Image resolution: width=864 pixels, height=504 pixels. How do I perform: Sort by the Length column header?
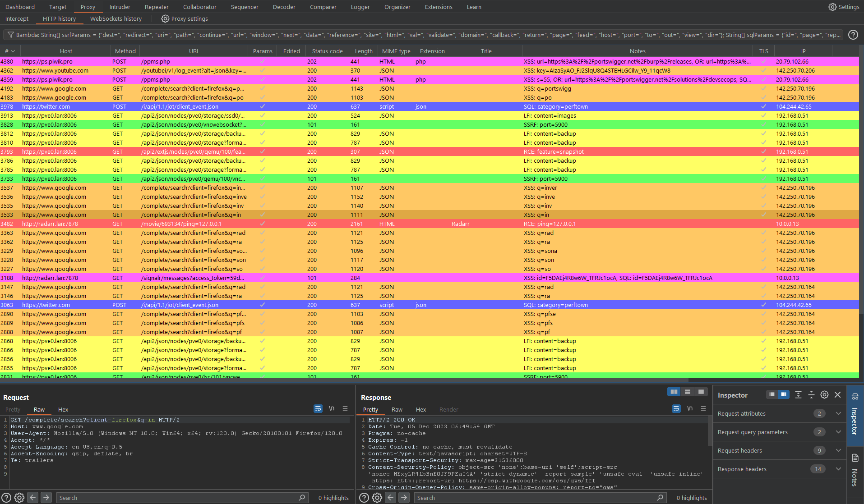tap(363, 51)
